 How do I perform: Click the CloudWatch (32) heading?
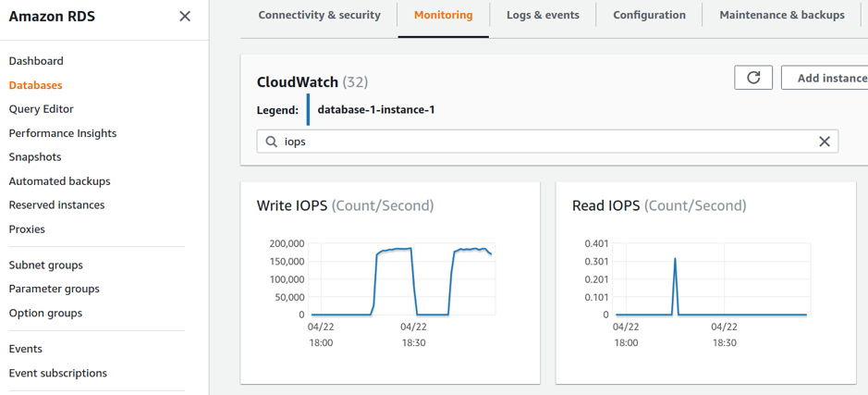click(312, 82)
